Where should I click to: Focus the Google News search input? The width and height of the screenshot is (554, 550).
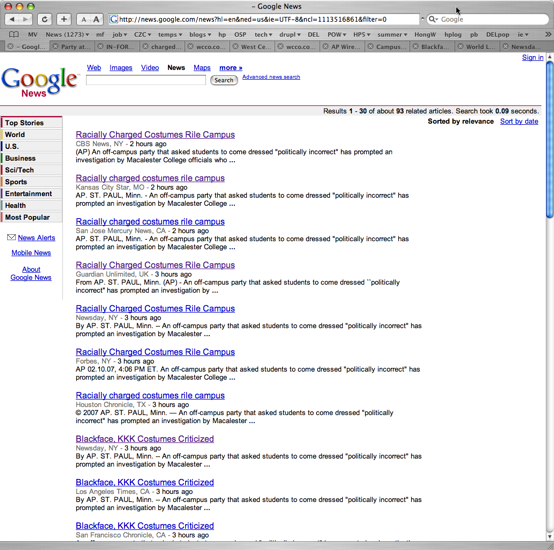(146, 80)
